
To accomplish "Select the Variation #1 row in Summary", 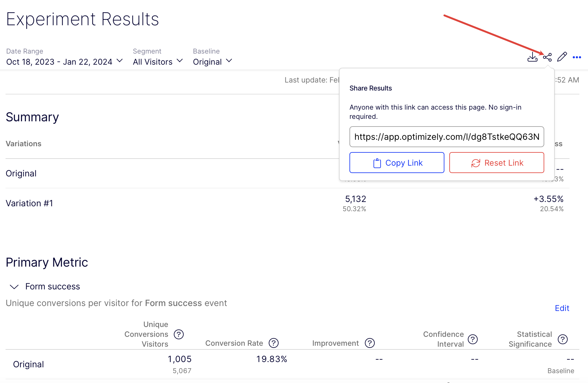I will click(x=30, y=204).
